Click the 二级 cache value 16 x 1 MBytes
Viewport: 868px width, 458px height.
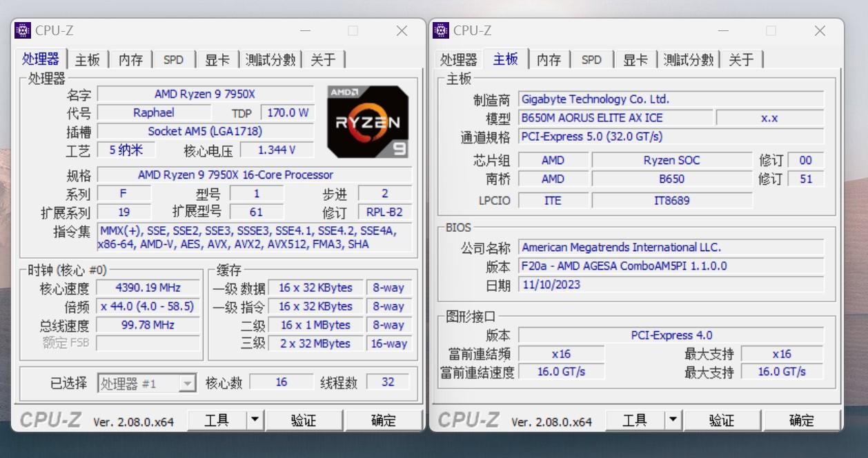click(315, 325)
